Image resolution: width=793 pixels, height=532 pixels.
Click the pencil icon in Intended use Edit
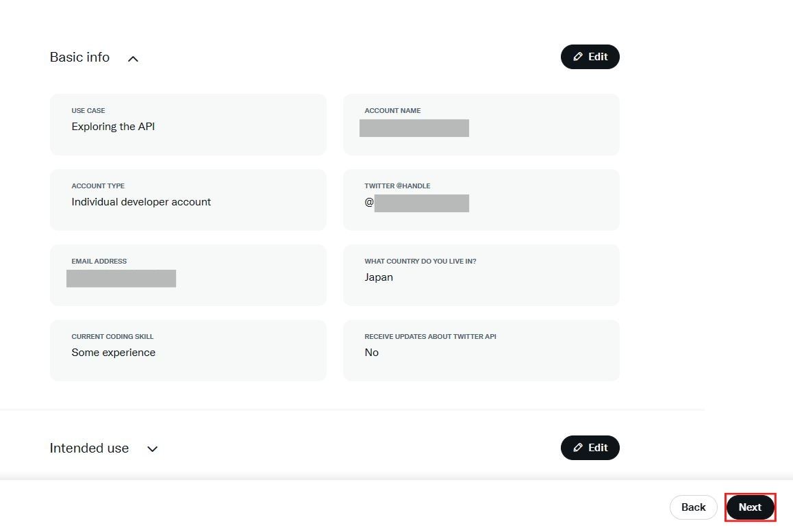[577, 448]
